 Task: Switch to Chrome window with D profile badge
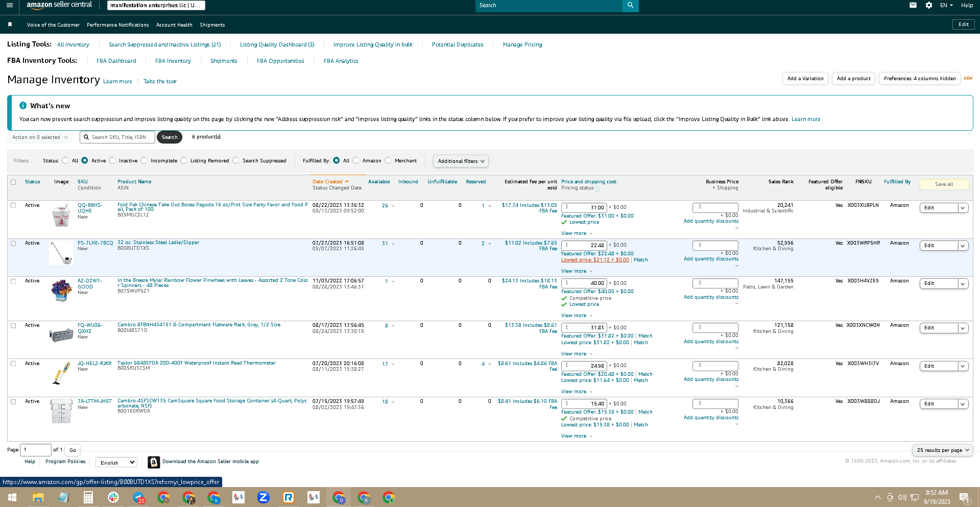tap(339, 497)
